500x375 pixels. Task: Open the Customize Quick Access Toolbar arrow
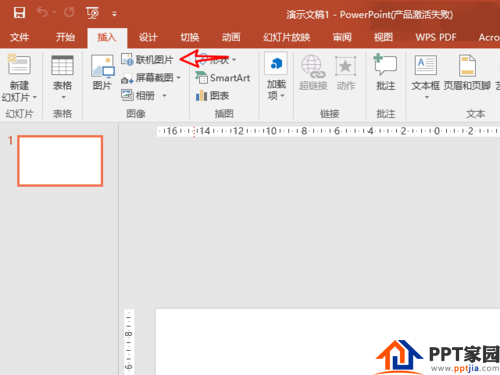114,14
